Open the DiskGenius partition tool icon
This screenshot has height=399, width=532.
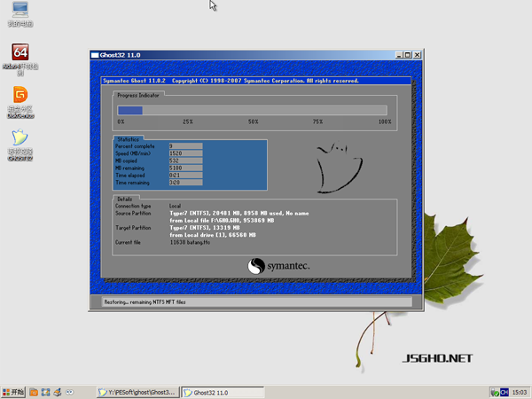20,96
